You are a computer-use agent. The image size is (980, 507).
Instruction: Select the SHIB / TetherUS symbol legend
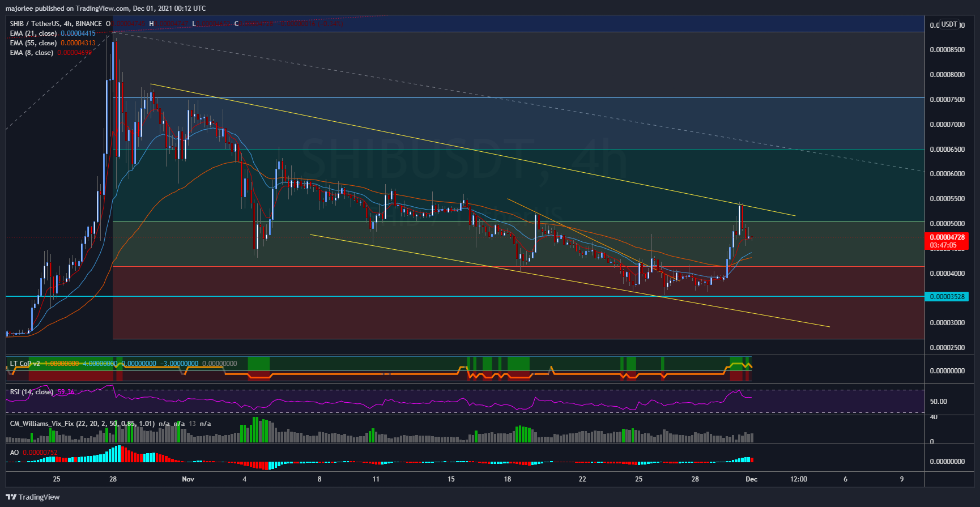(56, 24)
